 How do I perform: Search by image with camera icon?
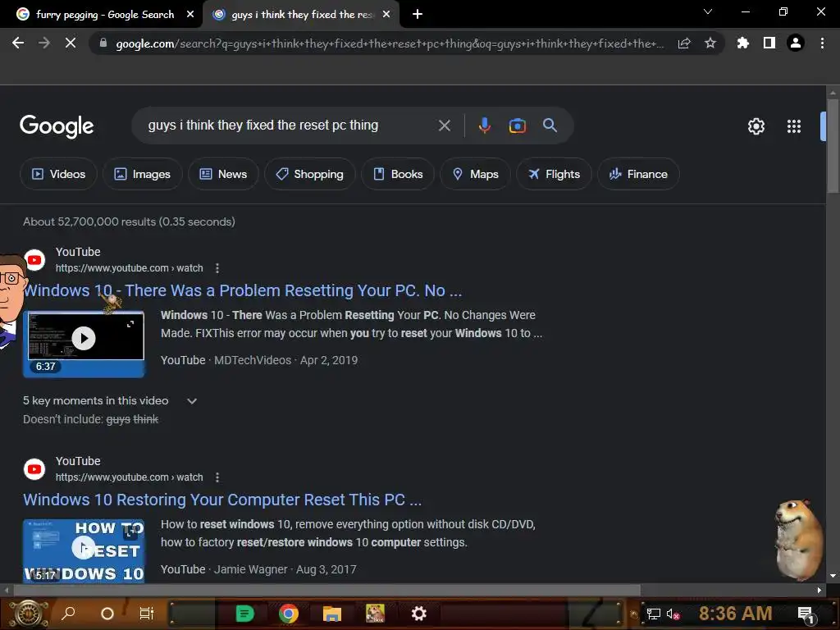click(518, 126)
